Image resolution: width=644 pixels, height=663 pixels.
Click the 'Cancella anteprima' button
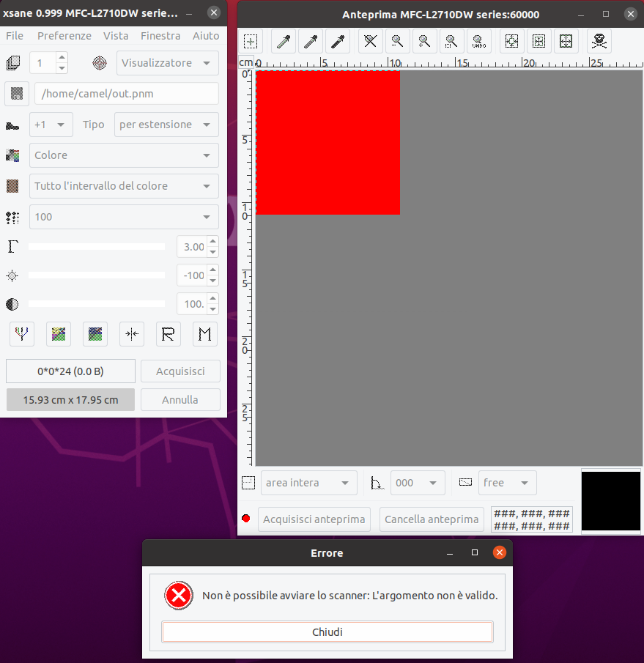(432, 519)
